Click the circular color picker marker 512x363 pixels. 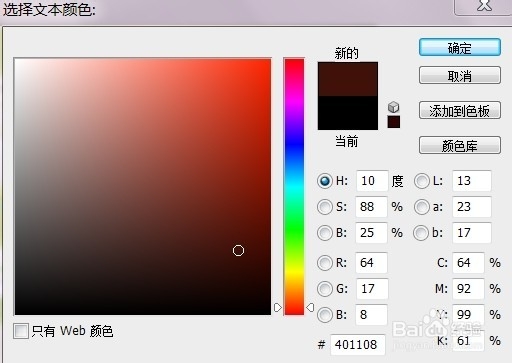[238, 250]
